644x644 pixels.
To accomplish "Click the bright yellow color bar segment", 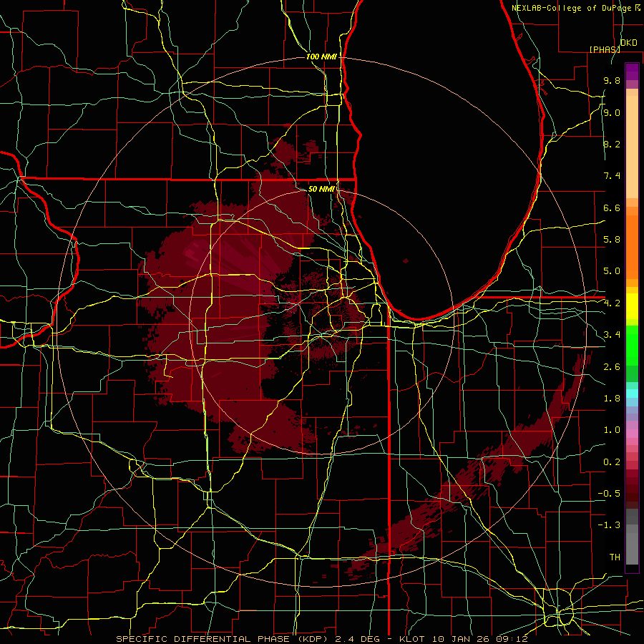I will click(632, 306).
